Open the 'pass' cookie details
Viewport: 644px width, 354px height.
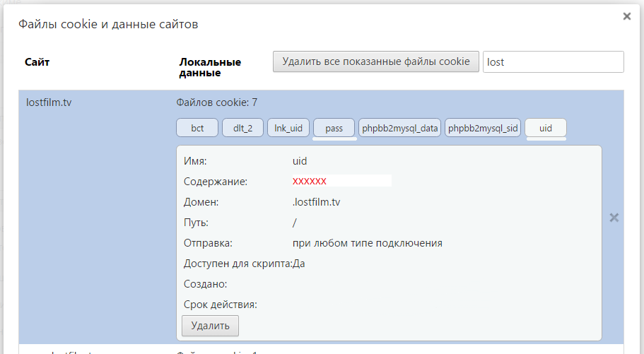click(x=334, y=128)
